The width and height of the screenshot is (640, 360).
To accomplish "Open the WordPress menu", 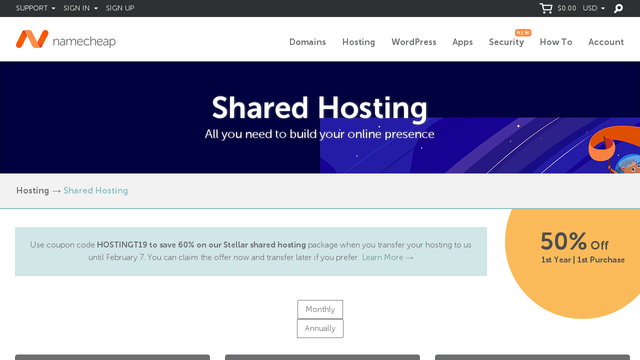I will click(414, 42).
